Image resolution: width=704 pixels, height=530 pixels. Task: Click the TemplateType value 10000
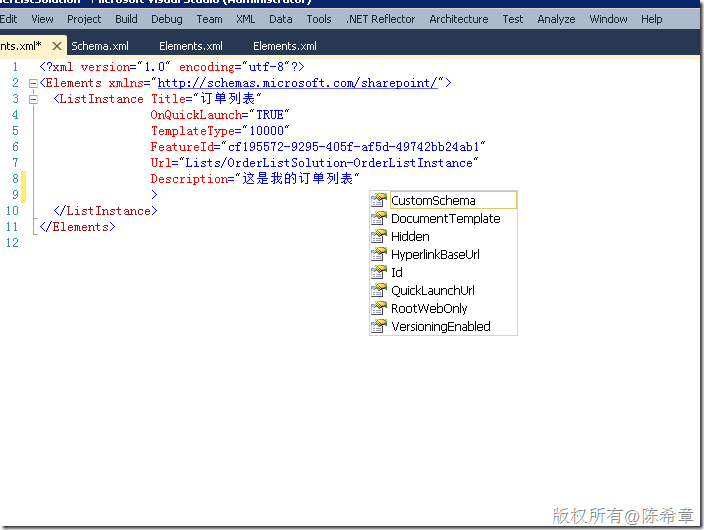coord(267,131)
